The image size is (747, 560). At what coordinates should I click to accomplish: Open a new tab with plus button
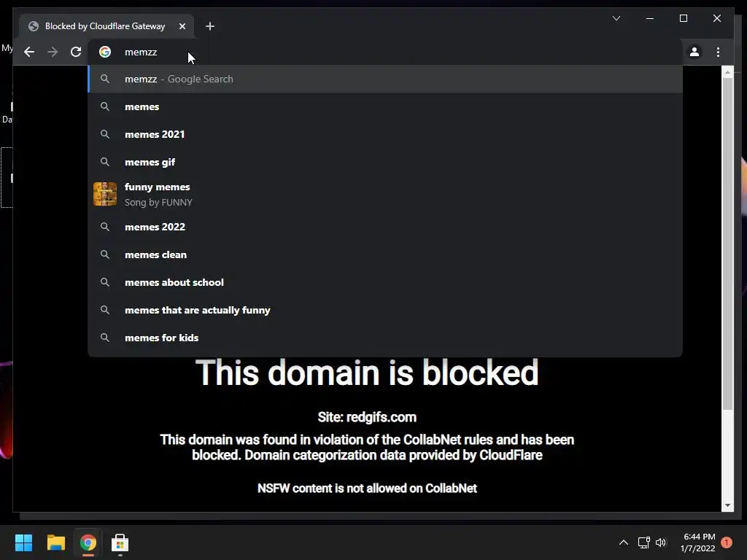point(210,26)
